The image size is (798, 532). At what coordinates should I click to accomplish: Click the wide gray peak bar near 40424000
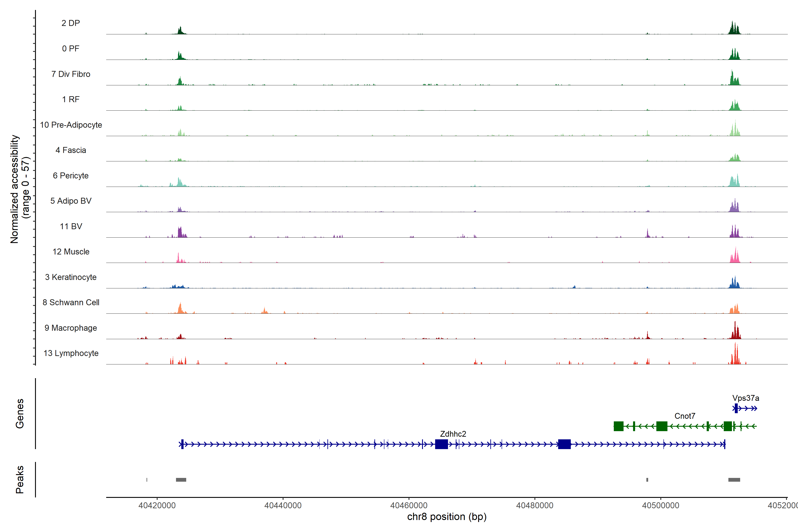(x=181, y=480)
